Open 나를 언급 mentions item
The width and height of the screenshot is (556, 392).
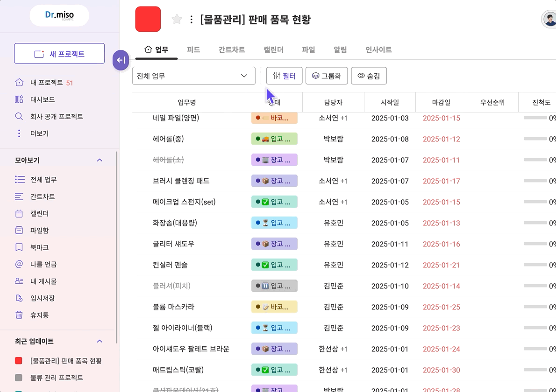click(43, 264)
